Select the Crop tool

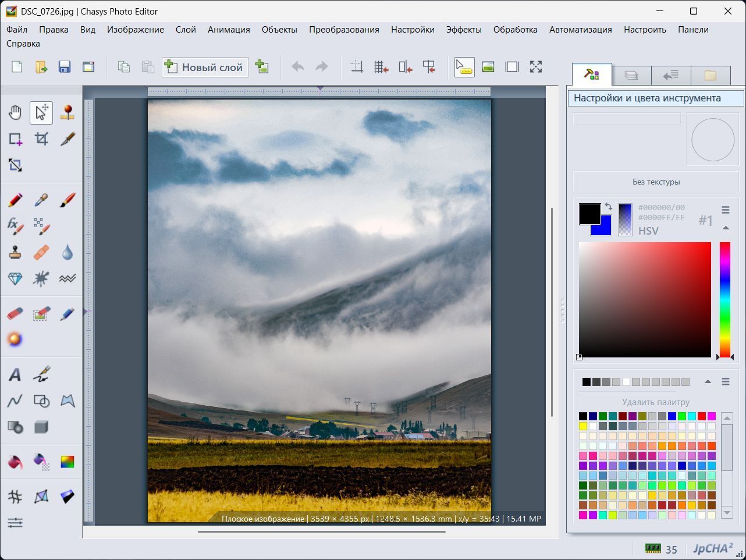(x=41, y=139)
